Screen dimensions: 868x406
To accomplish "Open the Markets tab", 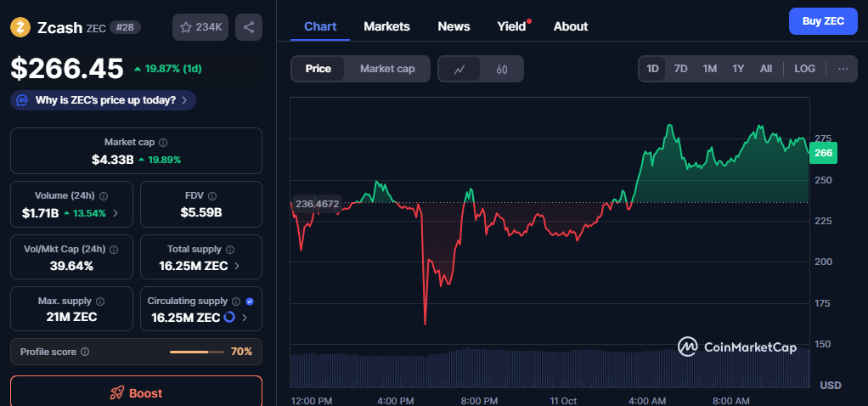I will point(386,26).
